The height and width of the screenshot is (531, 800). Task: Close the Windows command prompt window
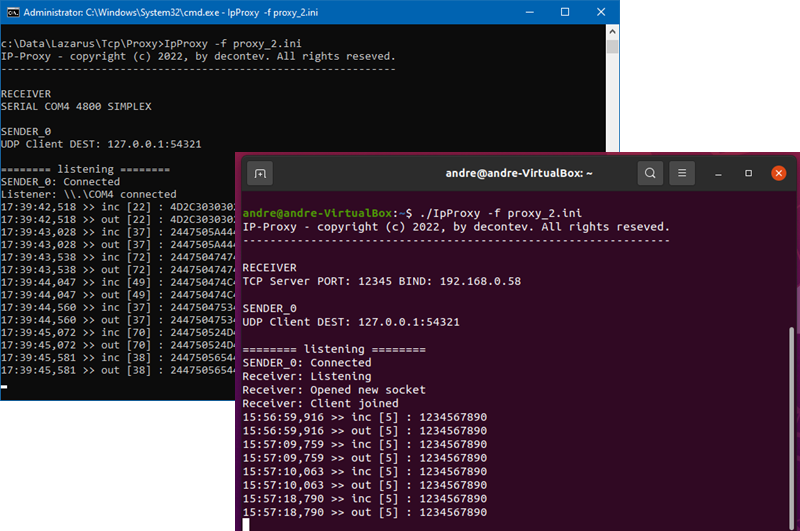click(x=602, y=12)
